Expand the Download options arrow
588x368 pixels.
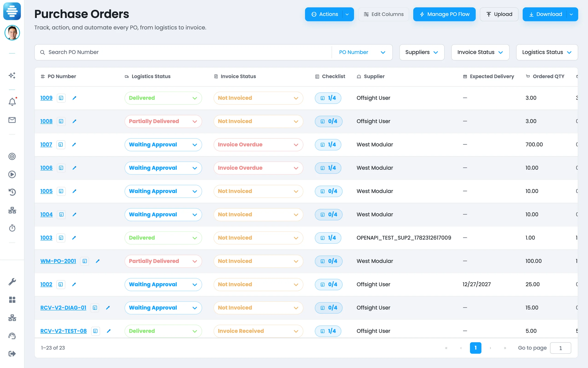point(571,14)
